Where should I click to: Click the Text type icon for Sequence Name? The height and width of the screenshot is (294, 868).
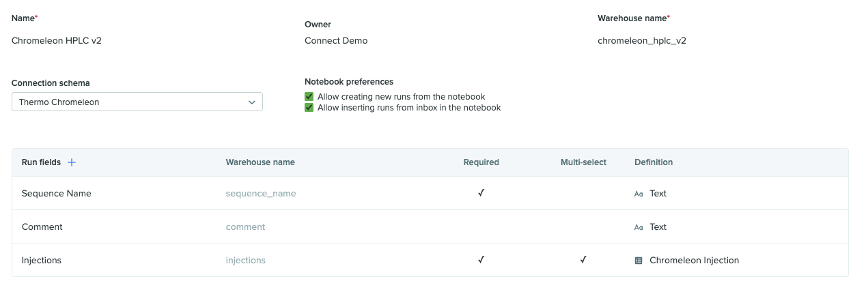(x=639, y=194)
